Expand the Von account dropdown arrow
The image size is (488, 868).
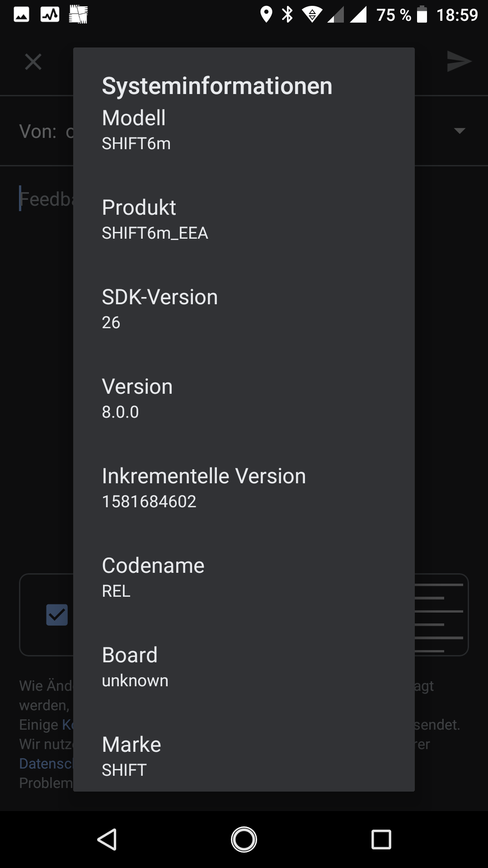[460, 131]
